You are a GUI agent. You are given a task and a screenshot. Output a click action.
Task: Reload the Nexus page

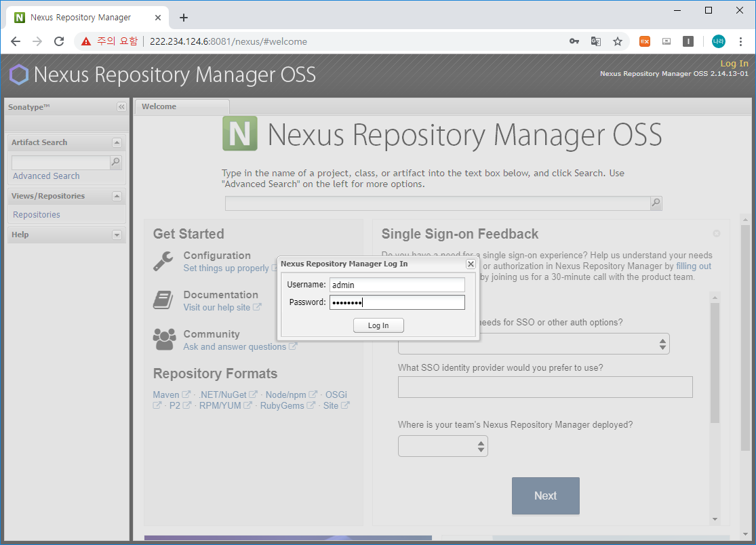tap(59, 41)
